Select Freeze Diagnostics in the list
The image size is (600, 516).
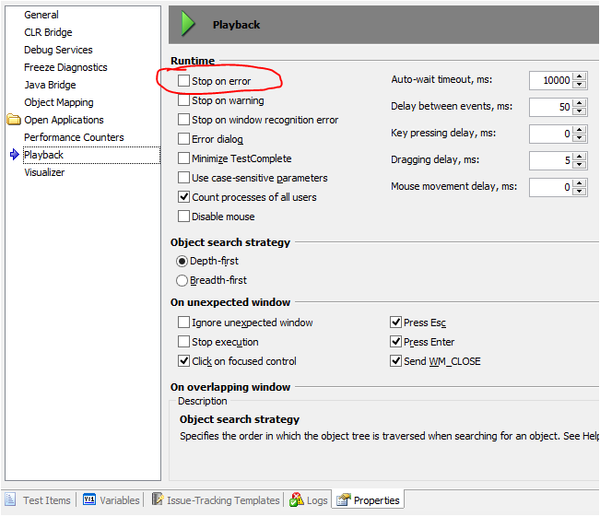coord(65,68)
